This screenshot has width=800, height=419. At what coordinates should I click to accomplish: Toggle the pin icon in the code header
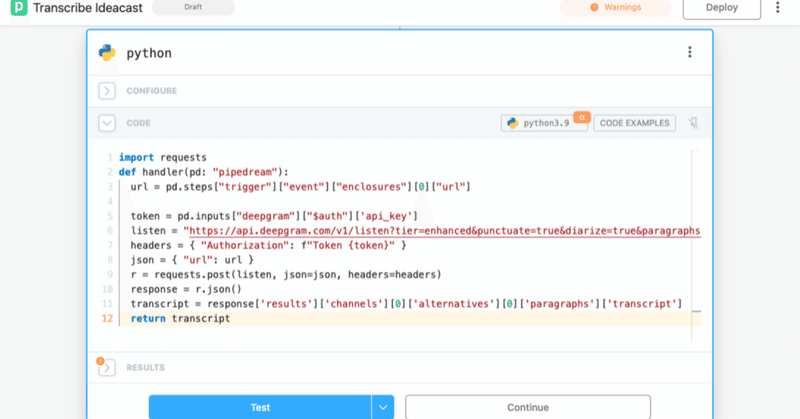click(x=693, y=123)
